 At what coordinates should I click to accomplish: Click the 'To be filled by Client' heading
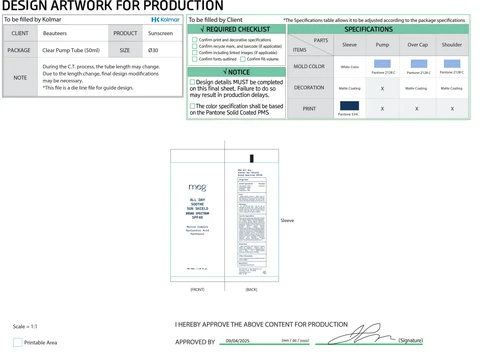pos(216,20)
